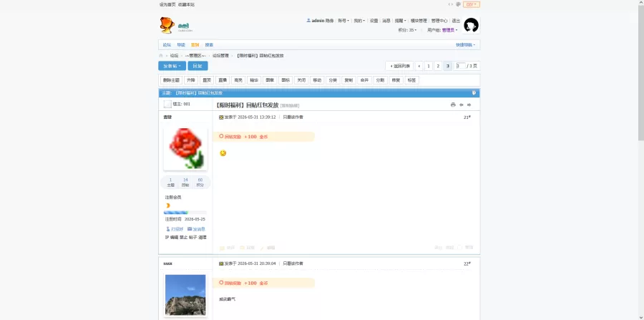Click the 升降 moderation button
This screenshot has height=320, width=644.
coord(190,80)
